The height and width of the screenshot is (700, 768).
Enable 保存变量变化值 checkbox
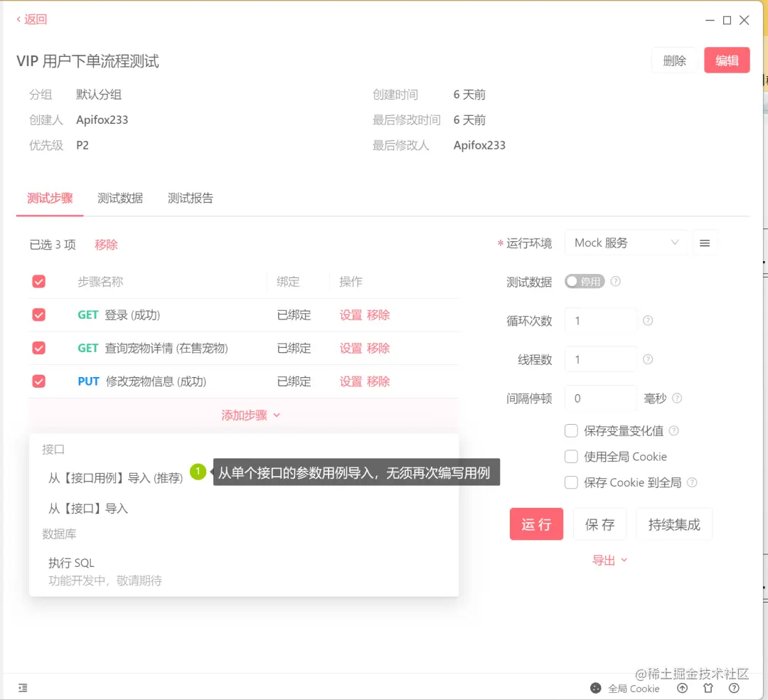(571, 430)
